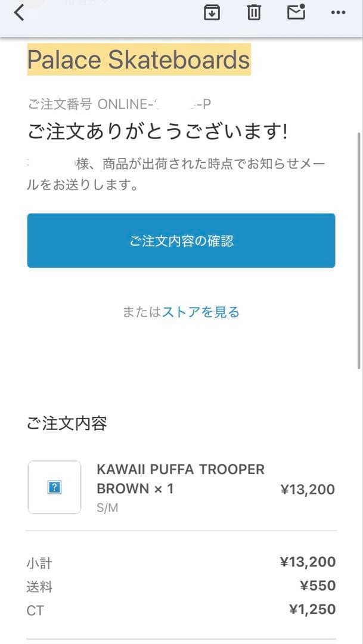Screen dimensions: 363x644
Task: Tap the Palace Skateboards store name
Action: pyautogui.click(x=139, y=59)
